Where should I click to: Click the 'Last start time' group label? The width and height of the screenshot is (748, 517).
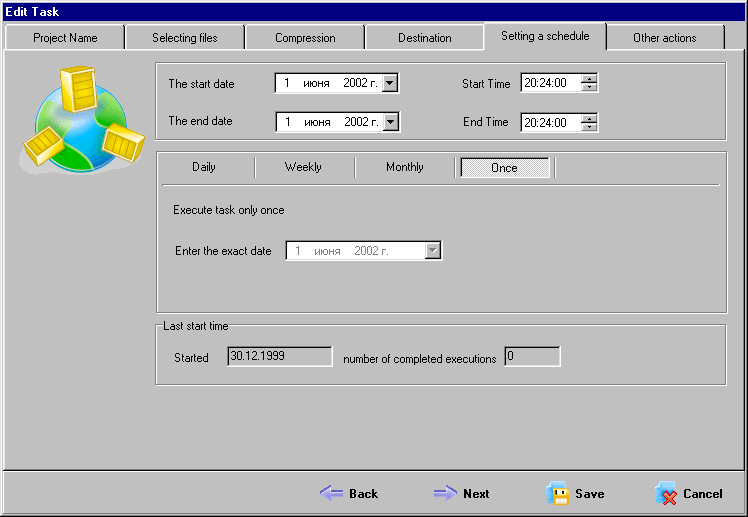tap(196, 326)
